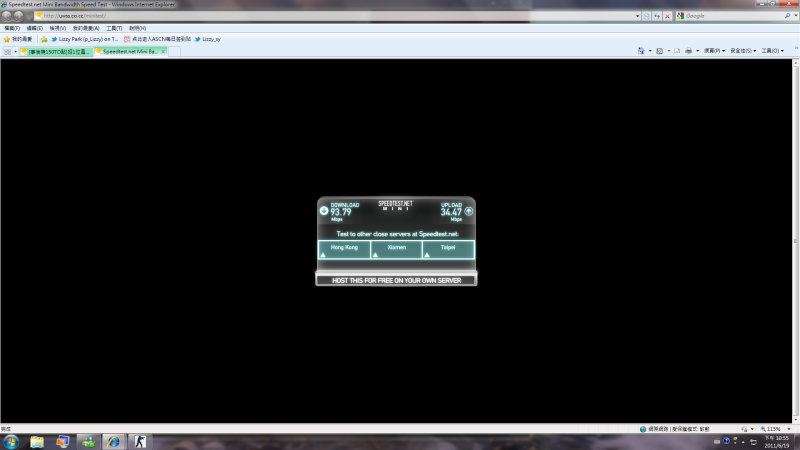Click the compatibility view icon in address bar
The height and width of the screenshot is (450, 800).
click(646, 16)
